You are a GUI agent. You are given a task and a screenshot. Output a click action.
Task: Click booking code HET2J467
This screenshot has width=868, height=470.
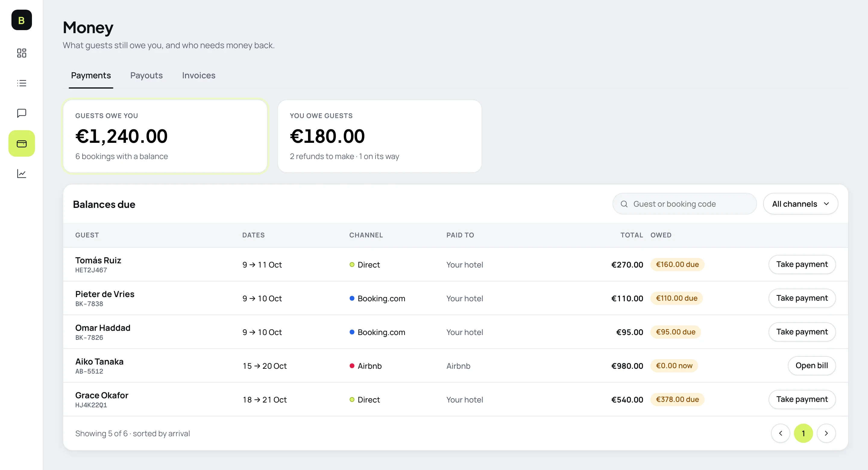point(91,270)
